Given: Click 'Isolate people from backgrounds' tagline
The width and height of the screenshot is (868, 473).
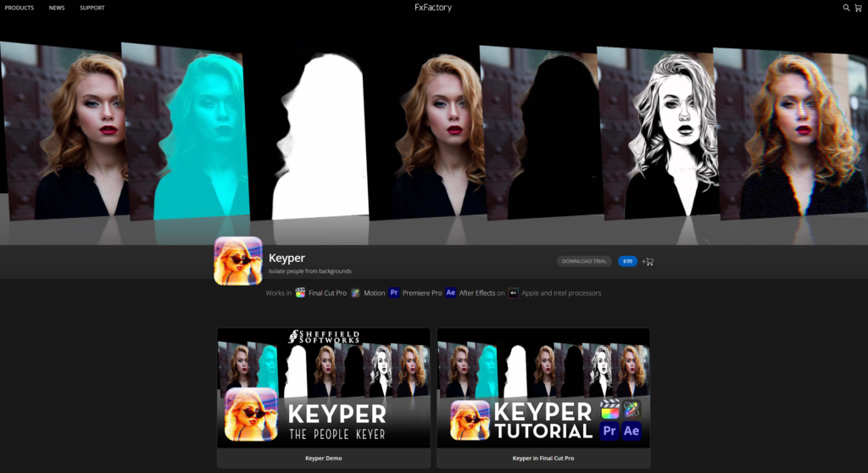Looking at the screenshot, I should coord(310,271).
